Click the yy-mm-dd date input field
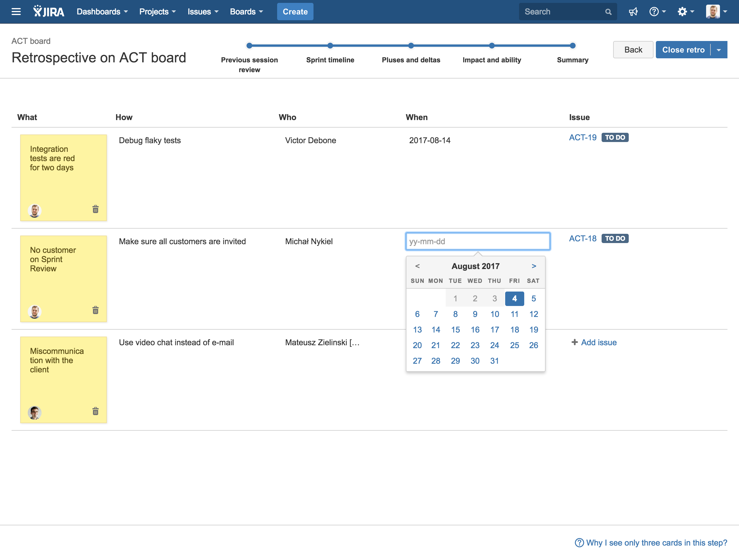The width and height of the screenshot is (739, 560). (x=477, y=242)
